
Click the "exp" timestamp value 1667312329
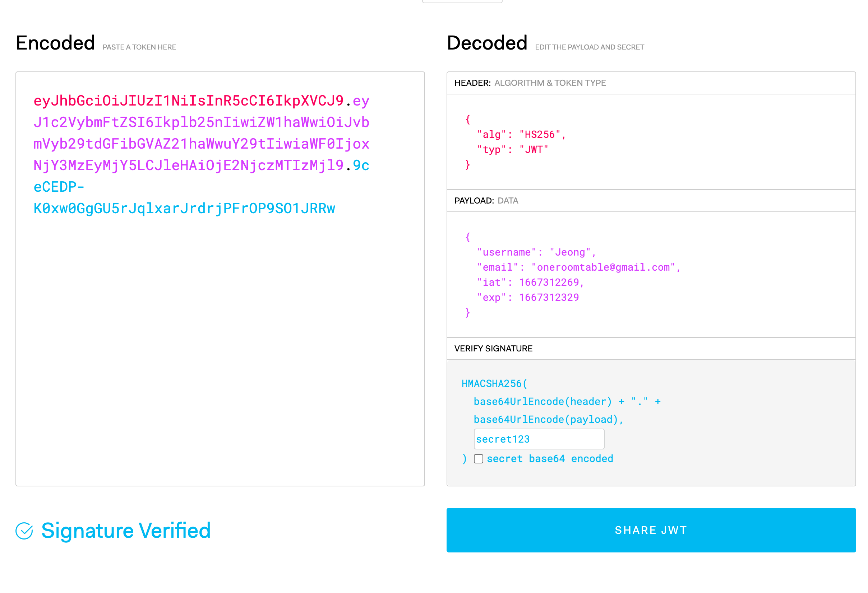[x=549, y=298]
